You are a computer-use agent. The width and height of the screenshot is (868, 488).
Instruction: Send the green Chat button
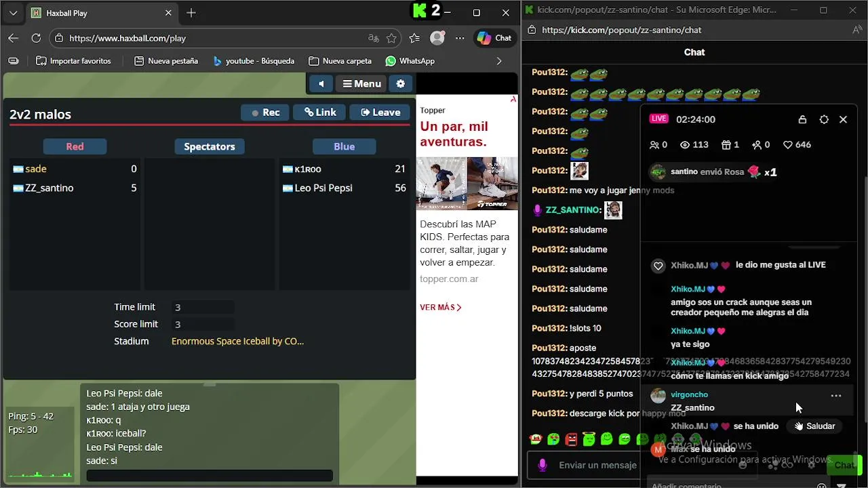tap(844, 465)
